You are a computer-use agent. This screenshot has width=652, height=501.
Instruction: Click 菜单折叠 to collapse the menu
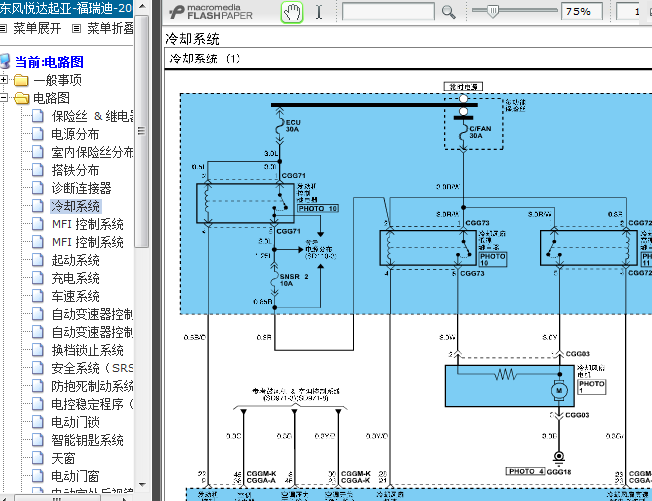(110, 28)
